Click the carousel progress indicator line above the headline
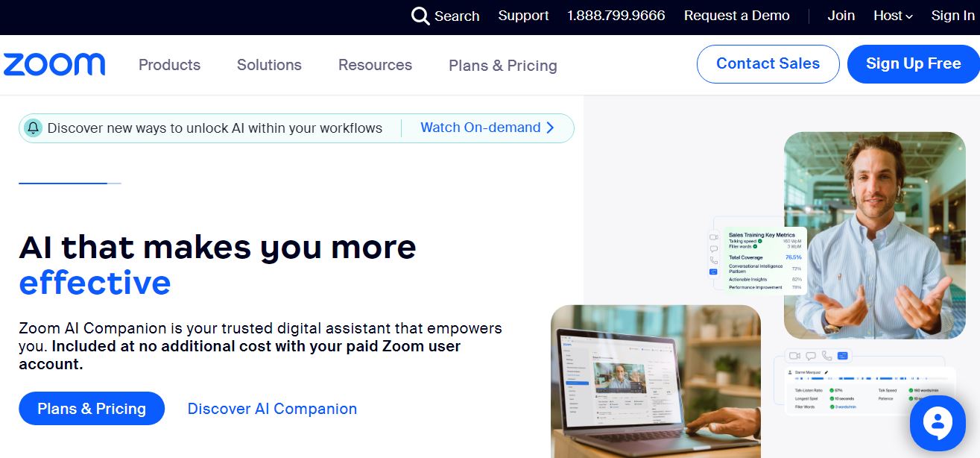This screenshot has width=980, height=458. (70, 183)
